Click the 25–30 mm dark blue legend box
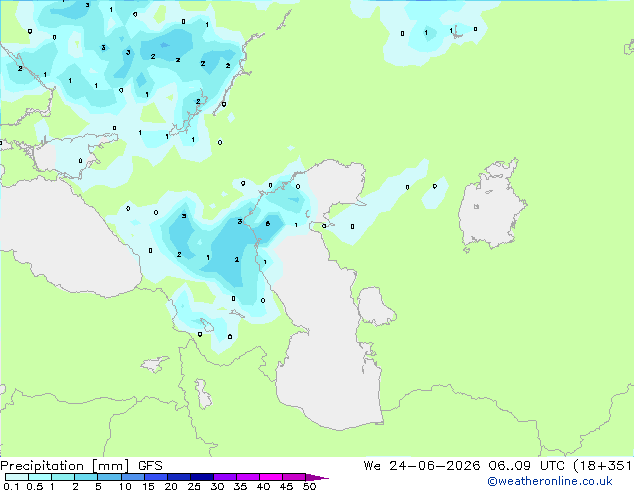The image size is (634, 490). (202, 477)
